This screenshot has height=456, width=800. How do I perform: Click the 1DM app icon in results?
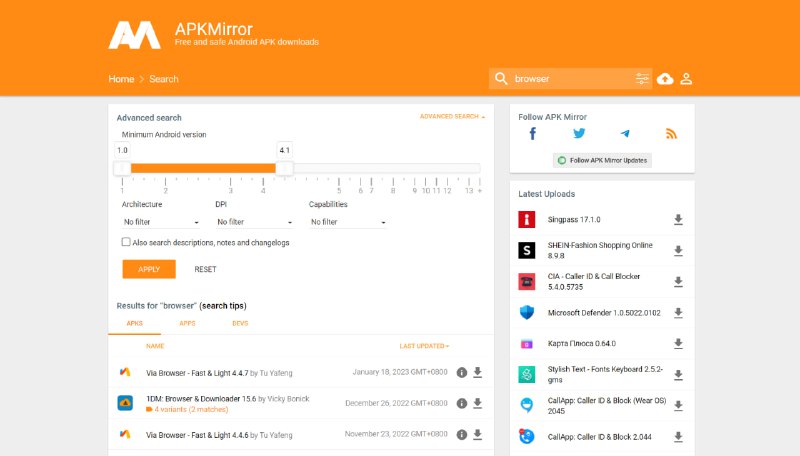(x=125, y=403)
